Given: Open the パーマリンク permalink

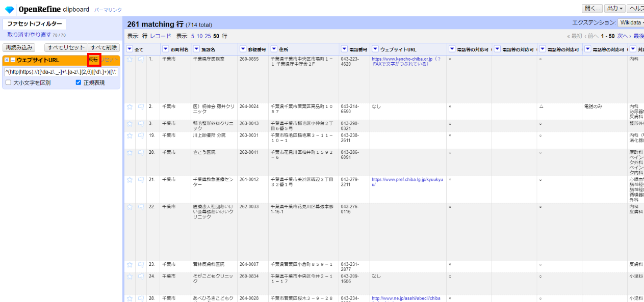Looking at the screenshot, I should tap(108, 10).
